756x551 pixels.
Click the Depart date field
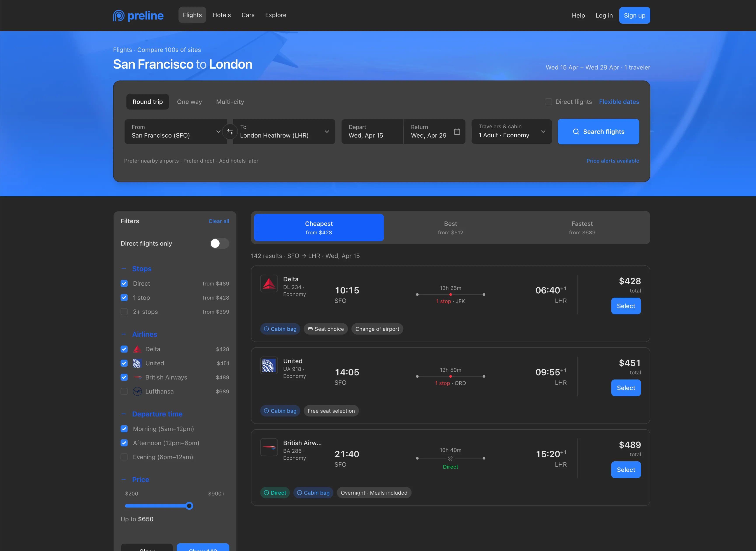pos(372,131)
